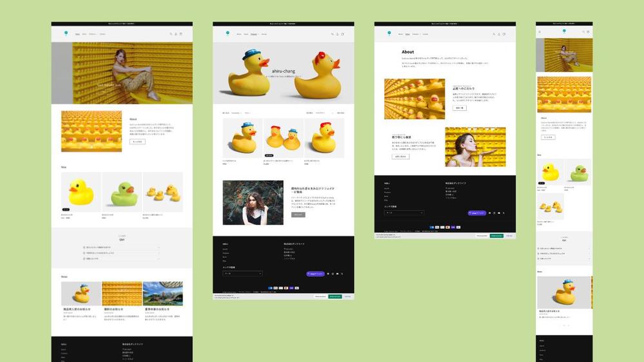Open sort-by dropdown on collection page

pos(324,113)
